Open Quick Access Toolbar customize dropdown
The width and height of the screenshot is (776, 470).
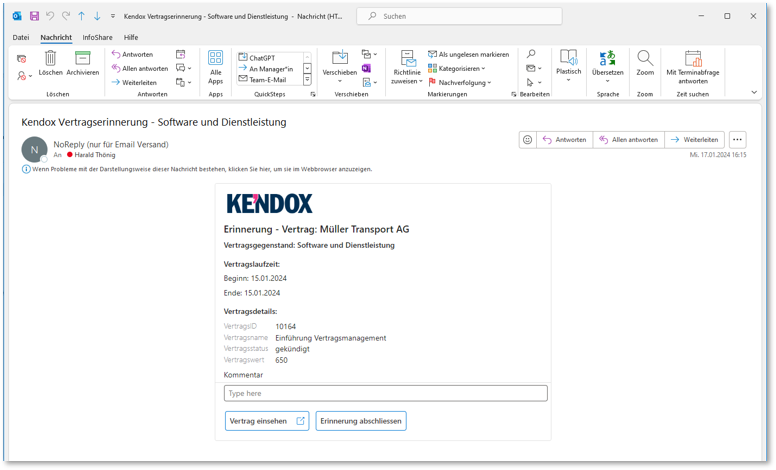tap(113, 16)
